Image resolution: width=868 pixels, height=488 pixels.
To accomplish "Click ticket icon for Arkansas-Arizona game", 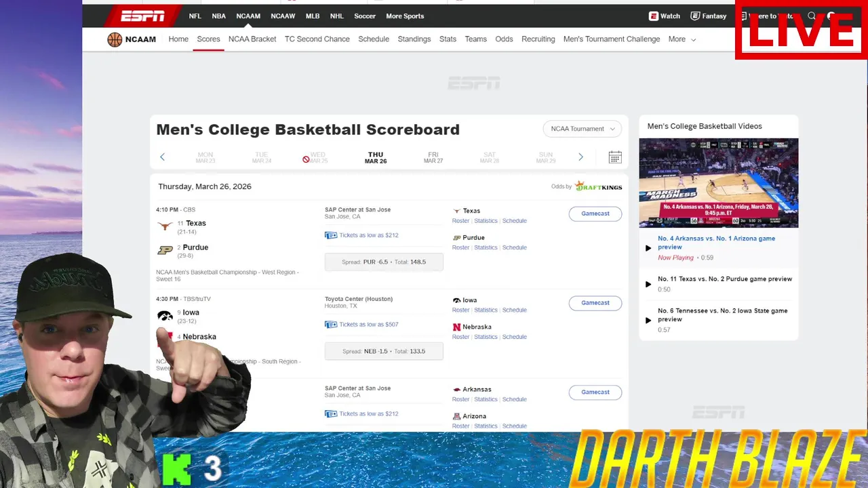I will [x=331, y=414].
